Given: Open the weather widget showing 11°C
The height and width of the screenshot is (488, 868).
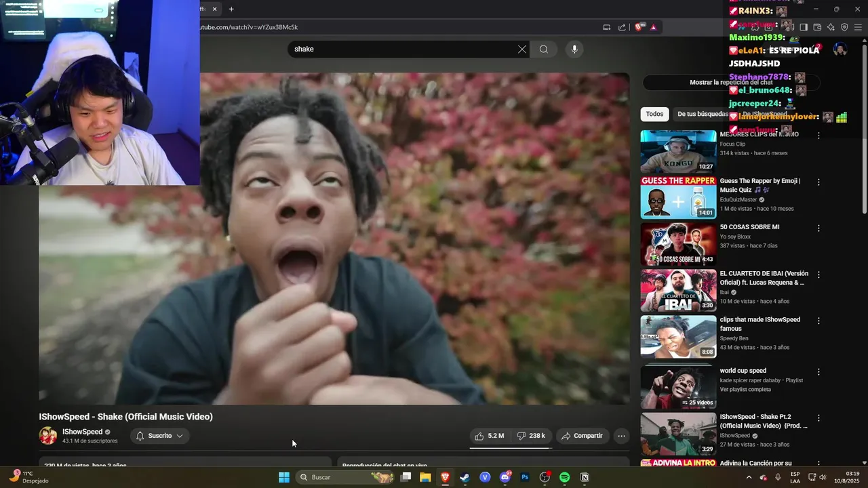Looking at the screenshot, I should tap(29, 477).
